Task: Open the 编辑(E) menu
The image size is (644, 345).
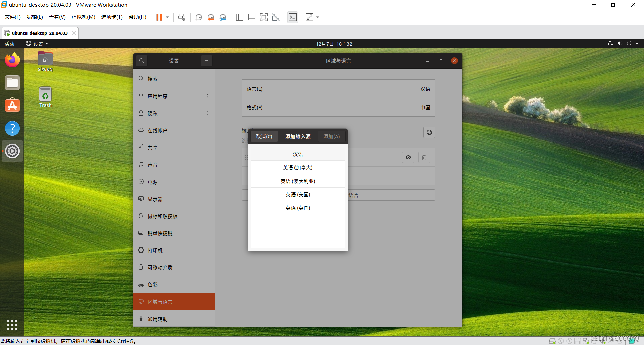Action: (35, 17)
